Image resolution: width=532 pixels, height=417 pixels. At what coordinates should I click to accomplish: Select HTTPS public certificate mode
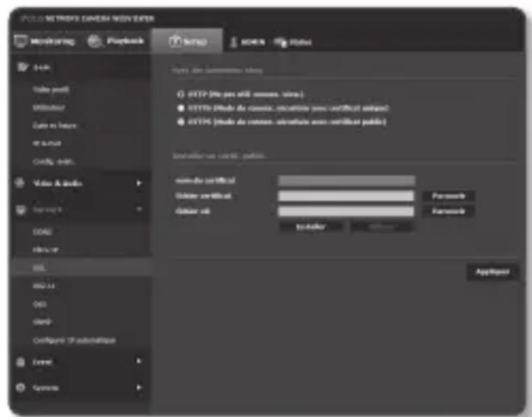click(x=181, y=121)
